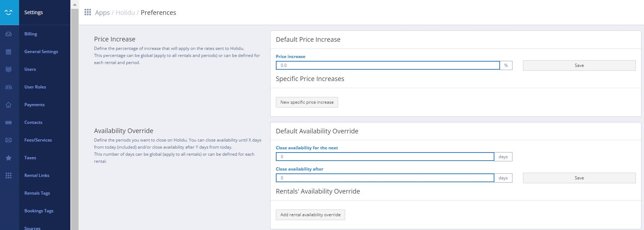This screenshot has height=230, width=644.
Task: Select General Settings in the sidebar
Action: point(41,52)
